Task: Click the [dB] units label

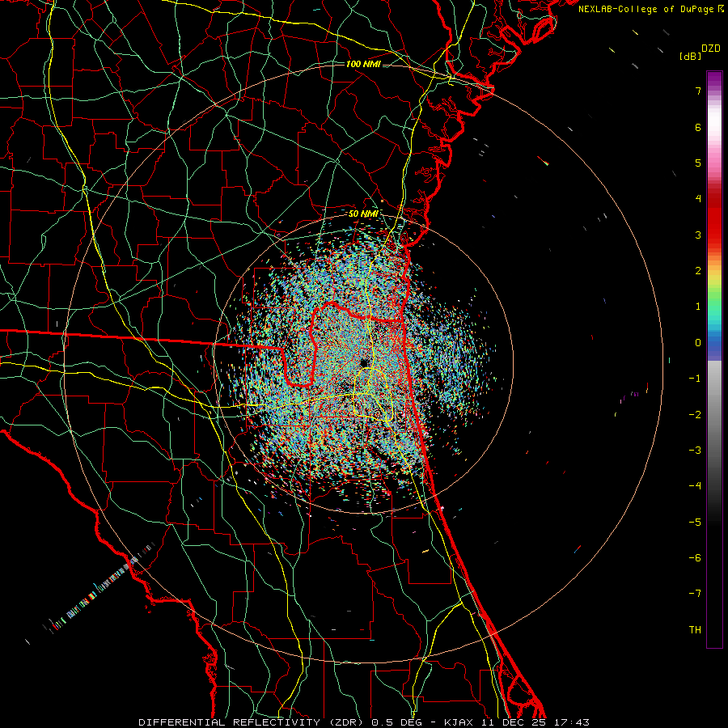Action: click(690, 56)
